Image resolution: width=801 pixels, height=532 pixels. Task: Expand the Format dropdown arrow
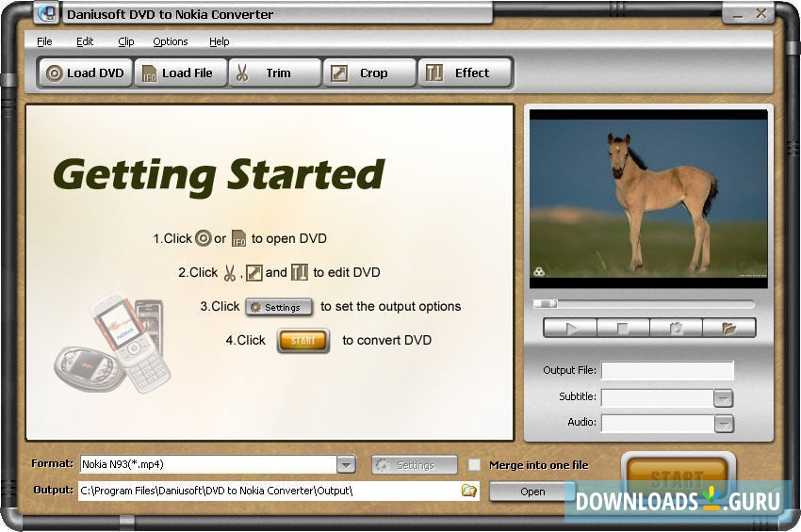point(346,464)
